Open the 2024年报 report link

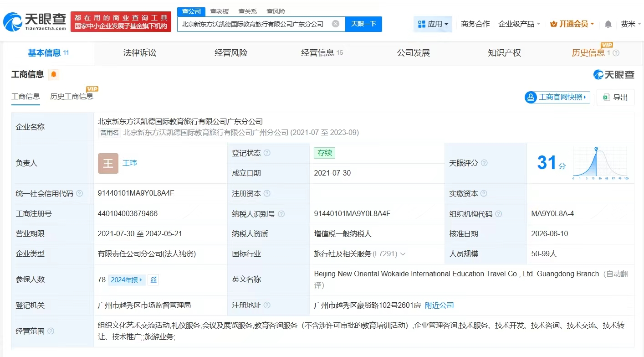point(127,280)
